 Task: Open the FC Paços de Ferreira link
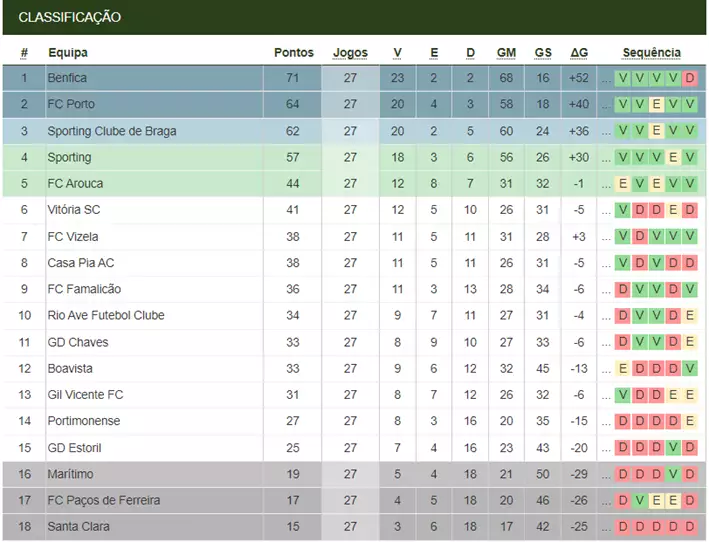point(104,500)
